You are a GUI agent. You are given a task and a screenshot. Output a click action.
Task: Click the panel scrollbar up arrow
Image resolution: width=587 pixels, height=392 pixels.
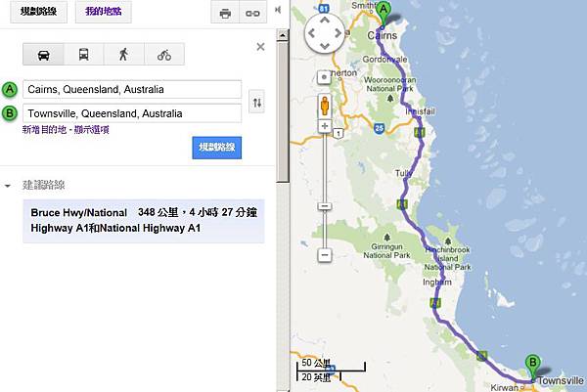pos(283,35)
